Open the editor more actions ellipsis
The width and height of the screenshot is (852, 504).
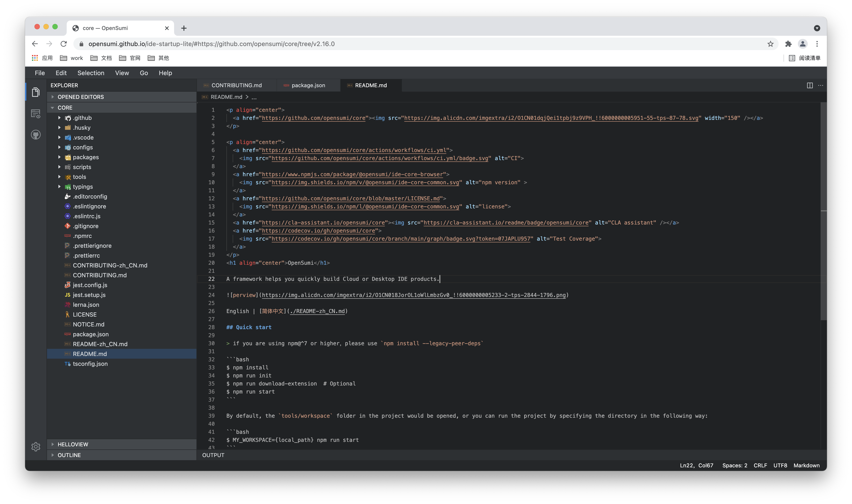click(x=821, y=85)
